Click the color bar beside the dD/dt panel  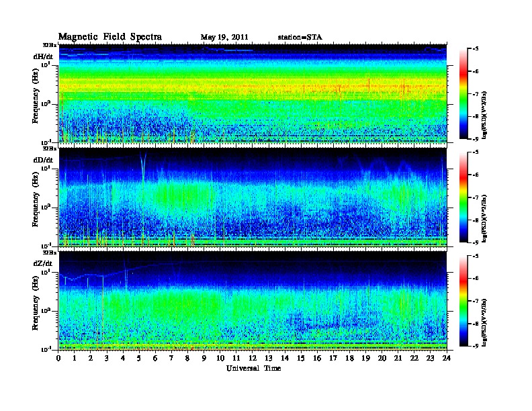[x=463, y=197]
